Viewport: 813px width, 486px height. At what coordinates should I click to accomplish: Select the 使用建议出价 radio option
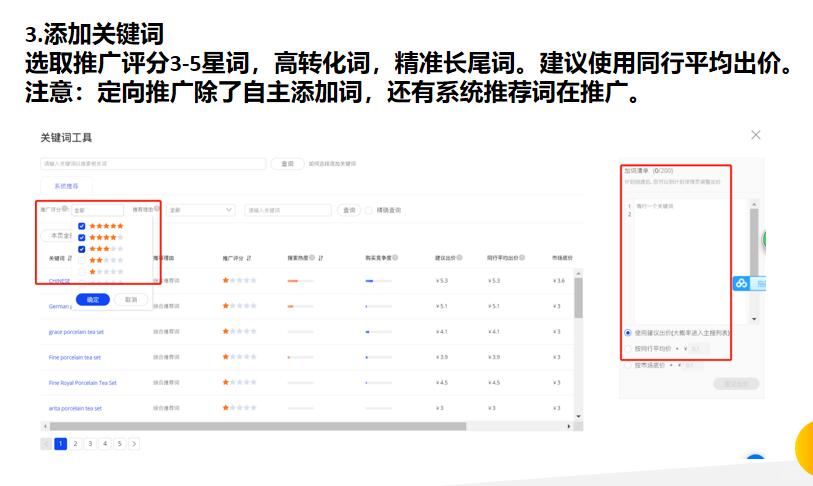(x=628, y=332)
